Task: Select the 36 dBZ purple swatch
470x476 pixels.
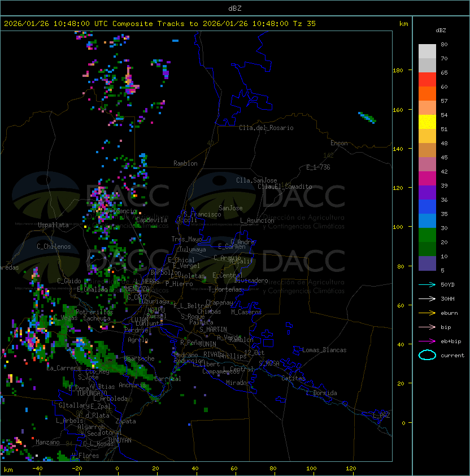Action: coord(427,192)
